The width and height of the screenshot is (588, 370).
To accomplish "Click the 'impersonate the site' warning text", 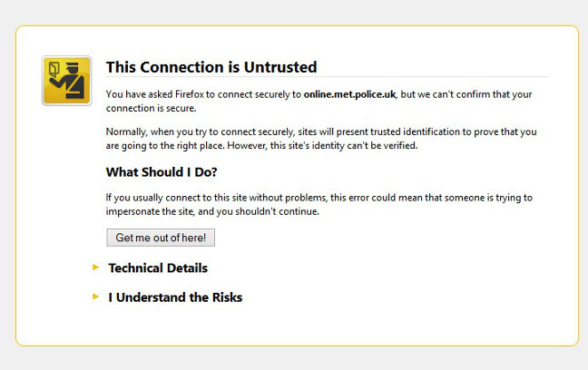I will click(151, 211).
